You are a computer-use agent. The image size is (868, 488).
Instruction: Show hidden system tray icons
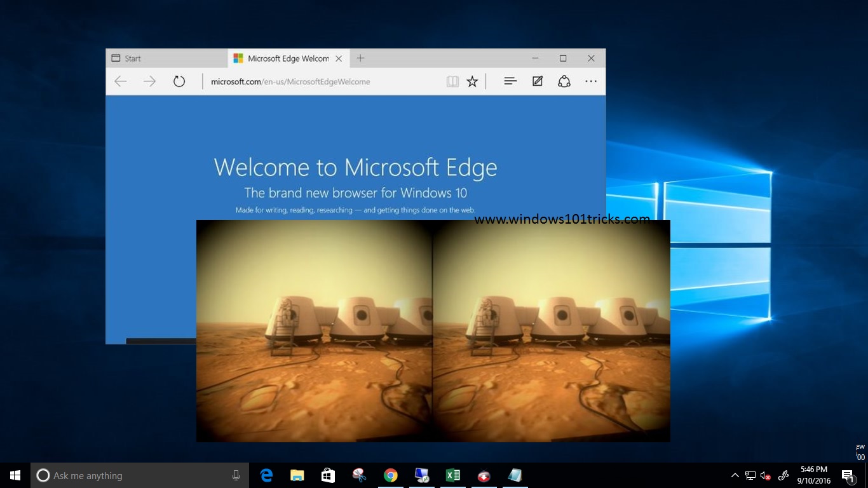point(735,475)
